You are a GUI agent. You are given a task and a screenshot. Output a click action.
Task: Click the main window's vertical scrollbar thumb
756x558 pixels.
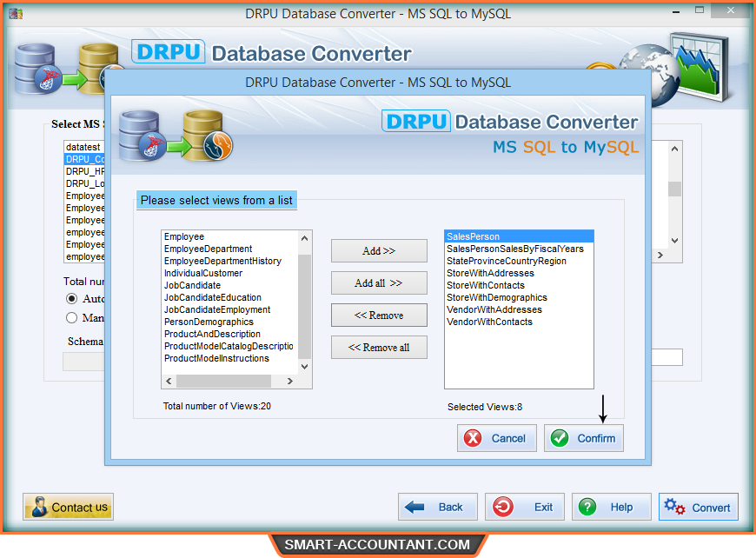tap(674, 189)
